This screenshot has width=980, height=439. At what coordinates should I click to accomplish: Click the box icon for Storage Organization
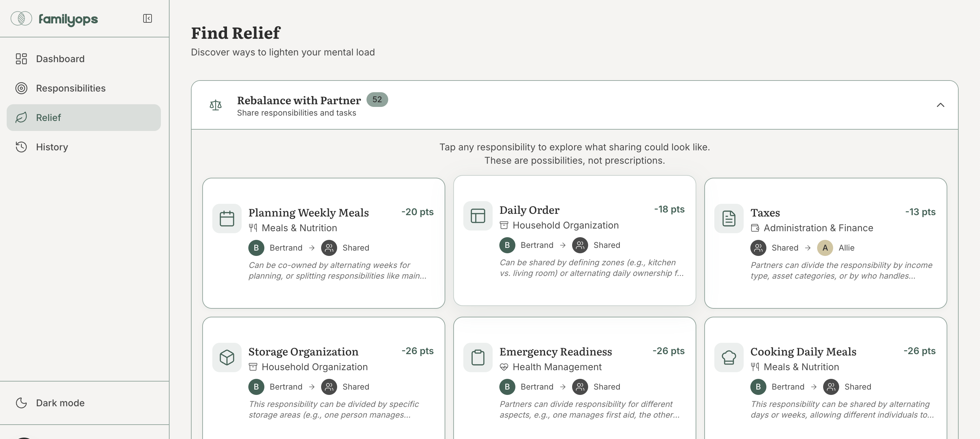pyautogui.click(x=227, y=357)
